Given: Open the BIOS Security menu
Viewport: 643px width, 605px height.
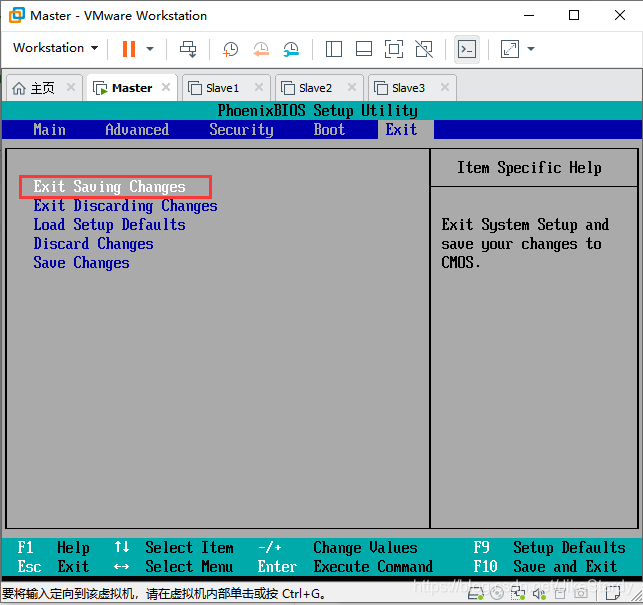Looking at the screenshot, I should (241, 130).
